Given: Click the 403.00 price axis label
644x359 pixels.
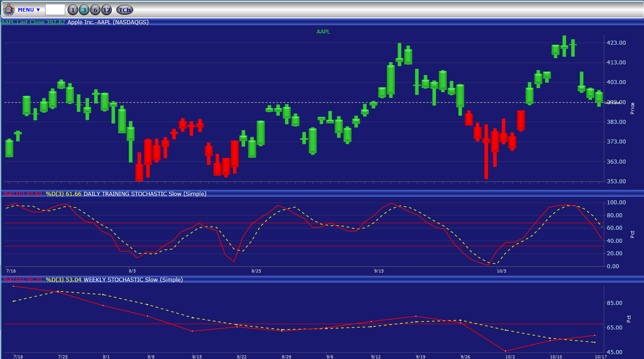Looking at the screenshot, I should (x=616, y=82).
